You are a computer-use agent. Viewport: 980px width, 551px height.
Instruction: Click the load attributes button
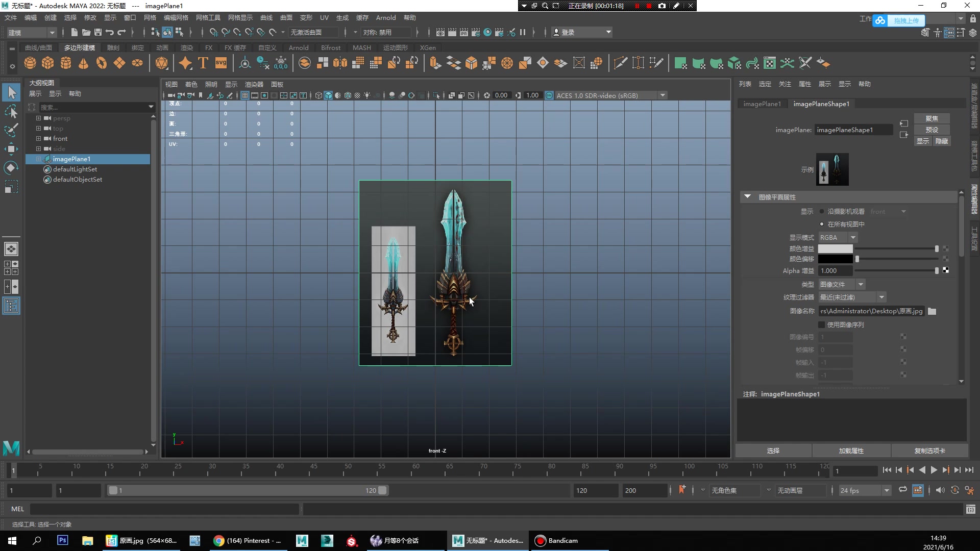click(851, 451)
